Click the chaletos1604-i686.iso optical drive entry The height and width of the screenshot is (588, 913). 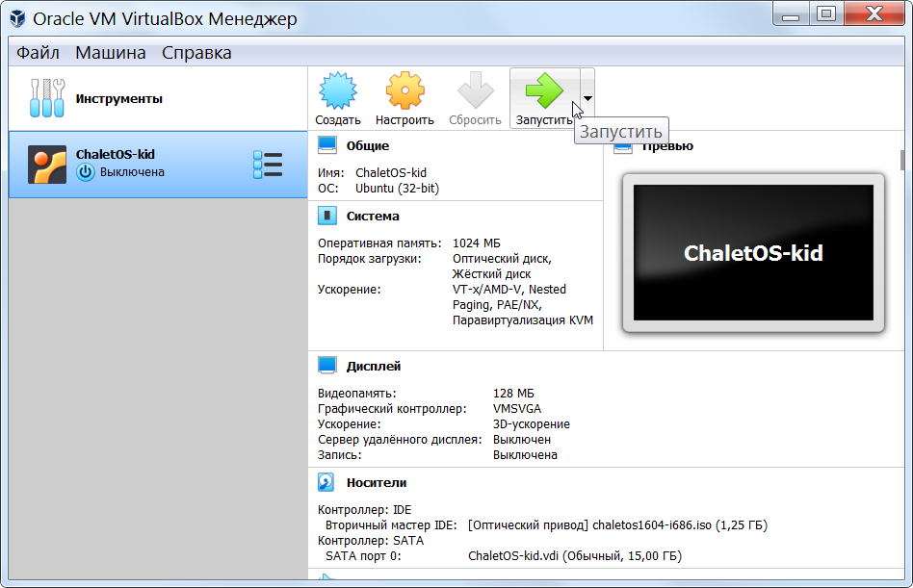click(x=617, y=525)
